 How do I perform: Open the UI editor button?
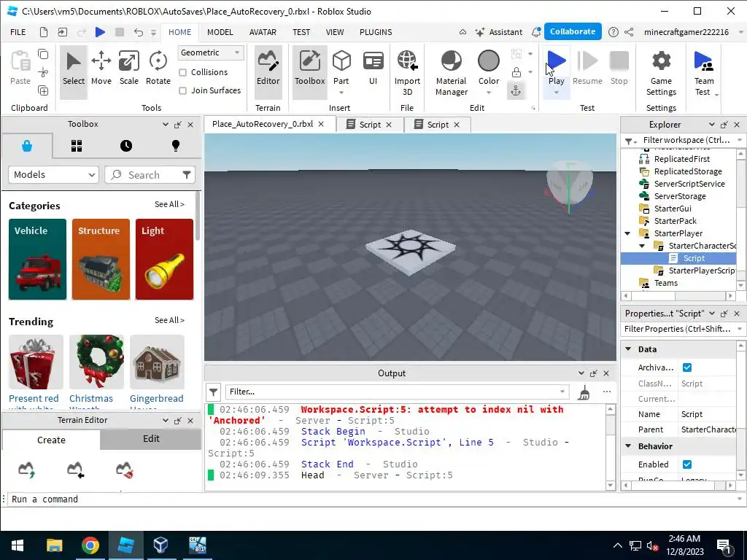click(373, 69)
